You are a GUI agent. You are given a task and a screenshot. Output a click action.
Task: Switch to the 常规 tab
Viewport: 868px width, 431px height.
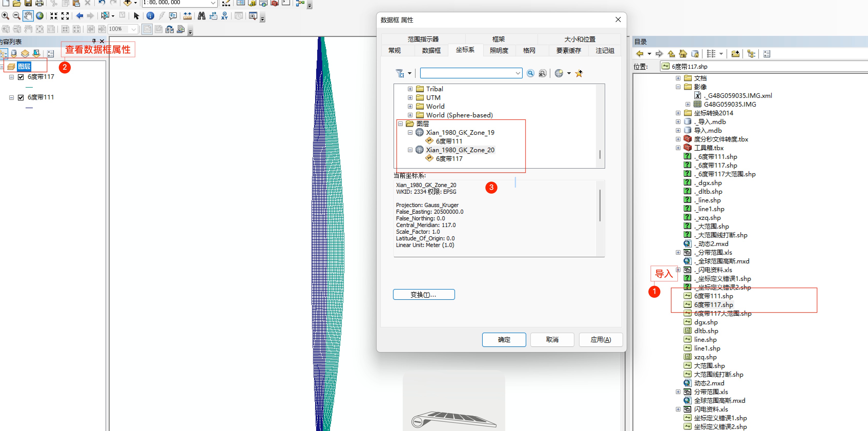coord(395,50)
